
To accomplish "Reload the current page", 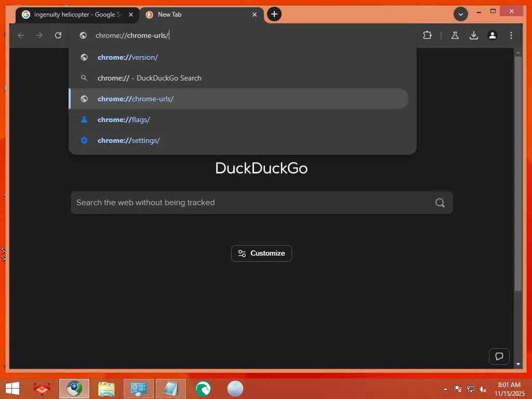I will 58,35.
